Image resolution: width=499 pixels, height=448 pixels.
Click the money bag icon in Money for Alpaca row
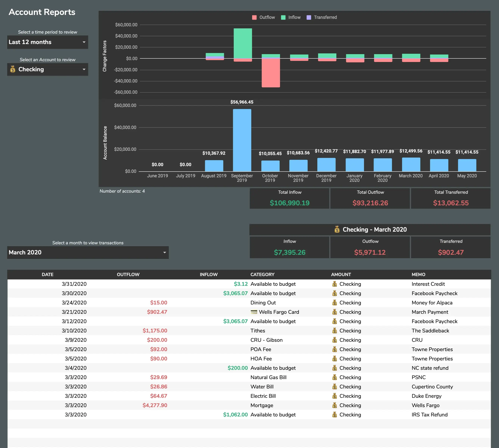click(334, 303)
